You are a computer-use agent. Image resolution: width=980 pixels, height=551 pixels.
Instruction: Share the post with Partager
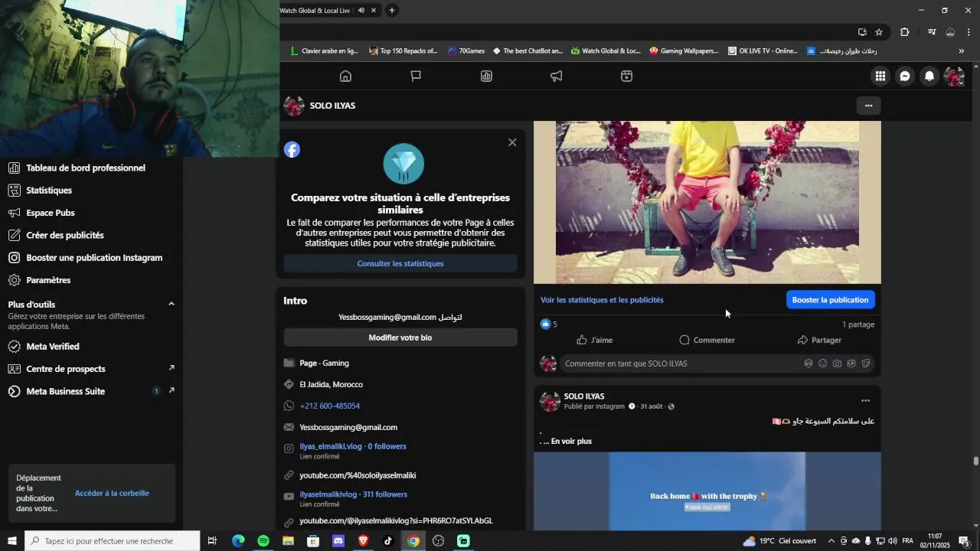819,340
